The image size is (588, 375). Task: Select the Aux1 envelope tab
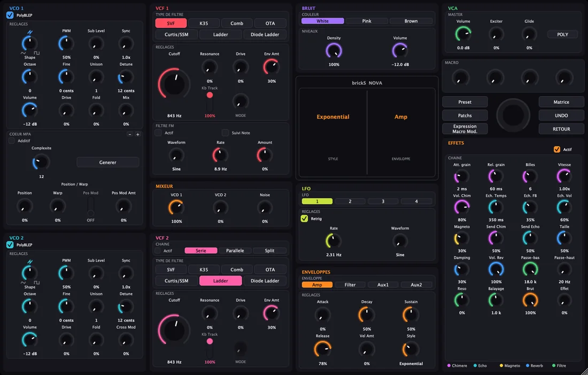(x=383, y=285)
